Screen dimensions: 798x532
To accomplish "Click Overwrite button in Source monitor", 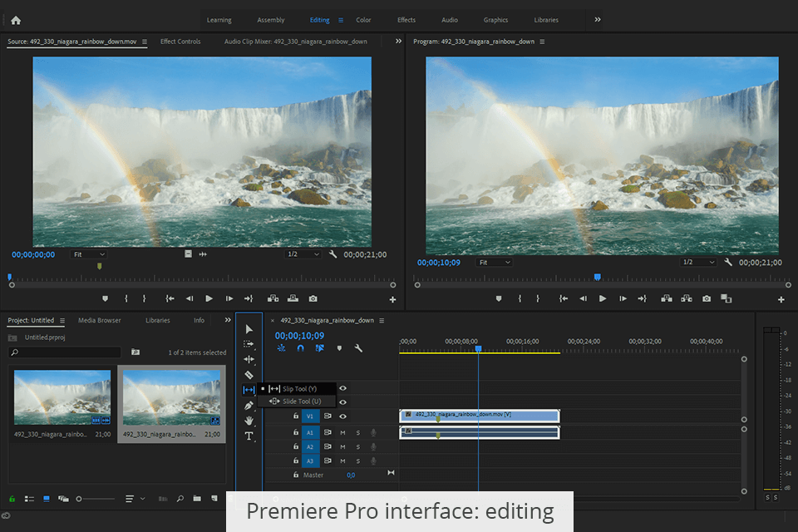I will (293, 299).
